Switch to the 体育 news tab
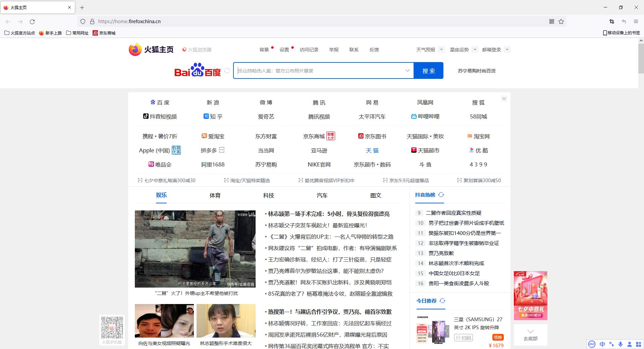This screenshot has height=349, width=644. [x=215, y=195]
